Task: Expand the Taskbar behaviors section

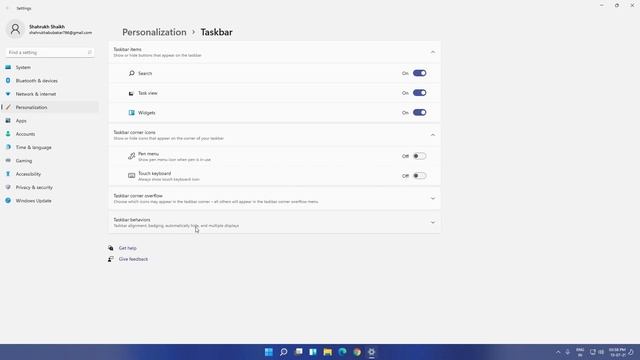Action: pos(433,222)
